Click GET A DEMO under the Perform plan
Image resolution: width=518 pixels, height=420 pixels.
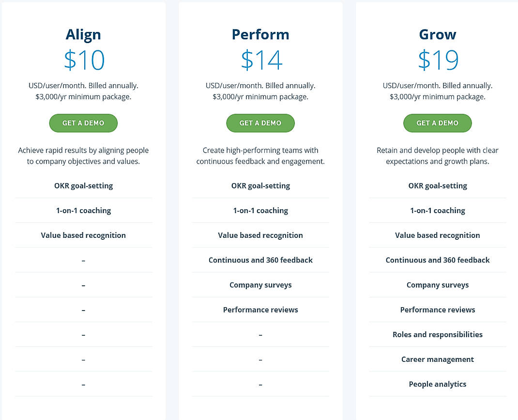coord(260,123)
